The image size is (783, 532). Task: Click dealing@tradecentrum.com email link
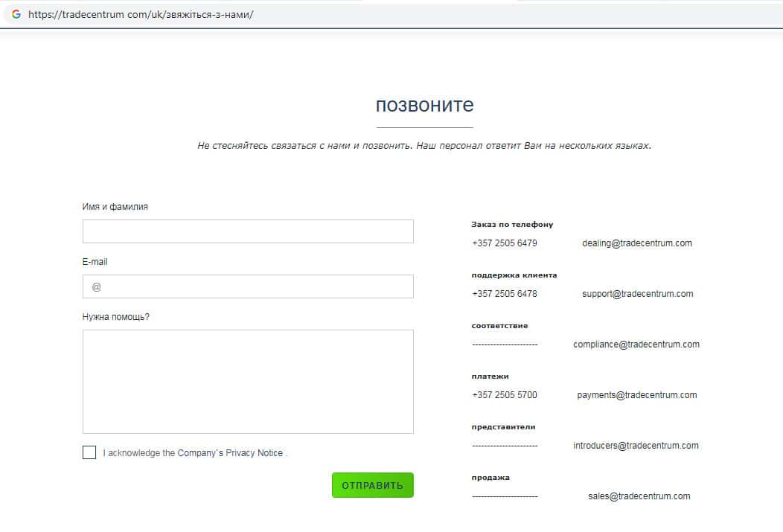(636, 243)
